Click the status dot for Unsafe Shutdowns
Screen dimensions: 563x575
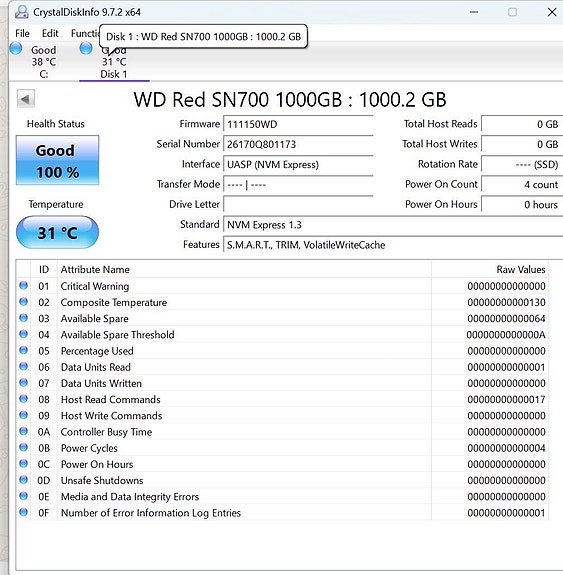tap(23, 480)
